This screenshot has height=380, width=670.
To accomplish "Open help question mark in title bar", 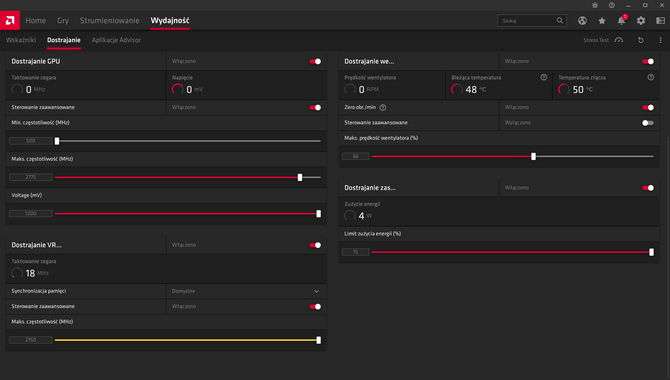I will point(612,5).
